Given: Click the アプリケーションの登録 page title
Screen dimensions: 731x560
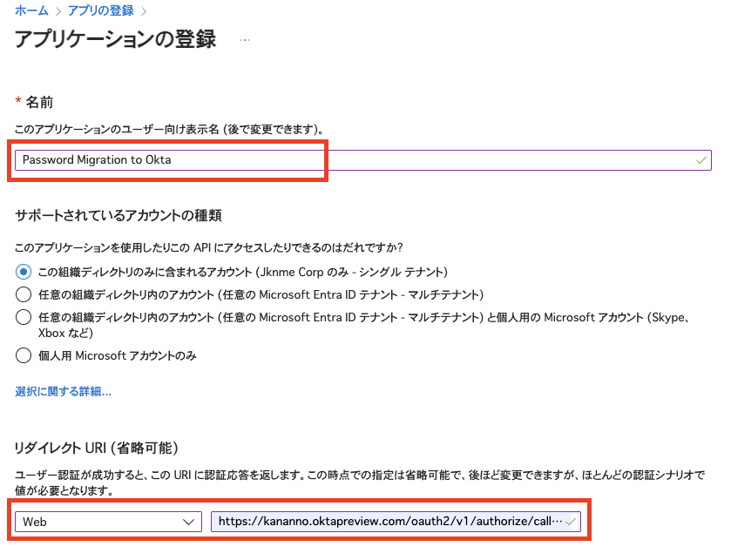Looking at the screenshot, I should pos(116,39).
